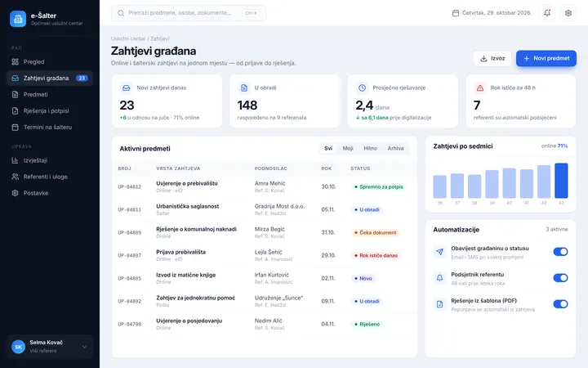Click the Rok ističe warning triangle icon
This screenshot has height=368, width=588.
coord(480,88)
